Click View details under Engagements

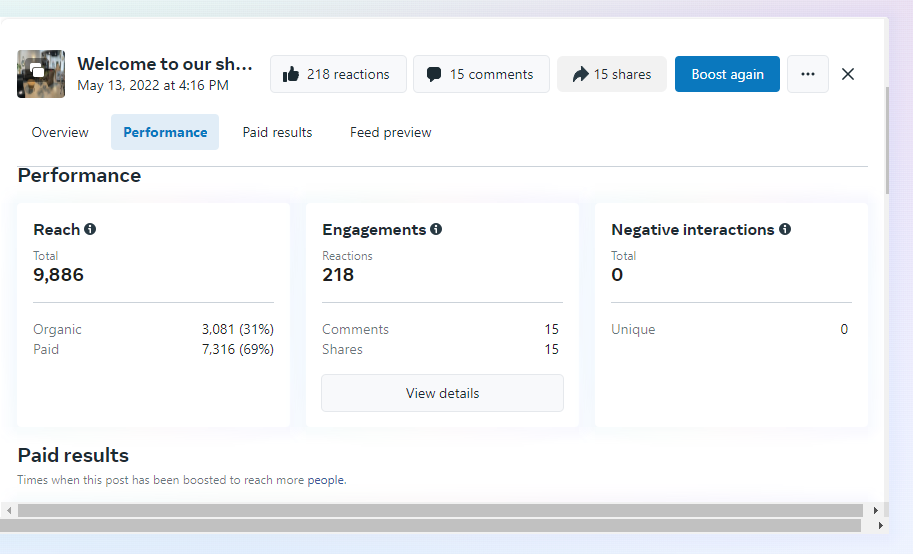[x=442, y=393]
